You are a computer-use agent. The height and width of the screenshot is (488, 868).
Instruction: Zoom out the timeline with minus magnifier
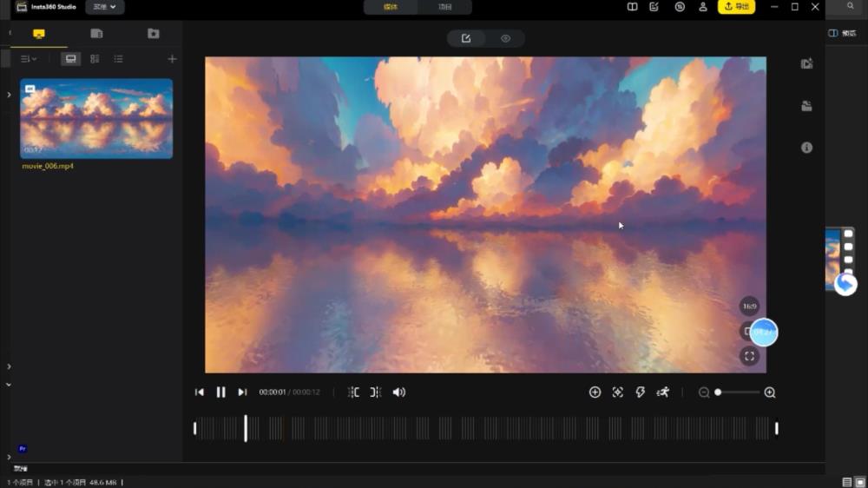click(x=704, y=392)
